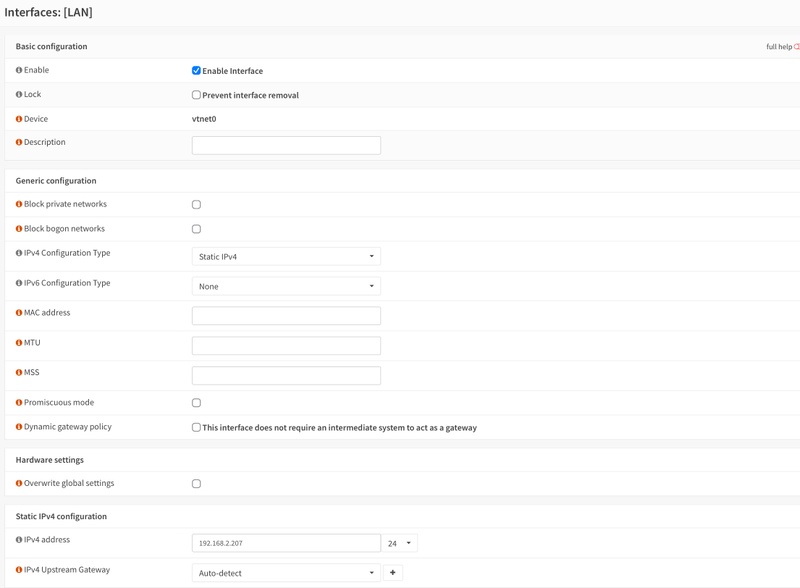Click the IPv4 address field showing 192.168.2.207

tap(286, 543)
